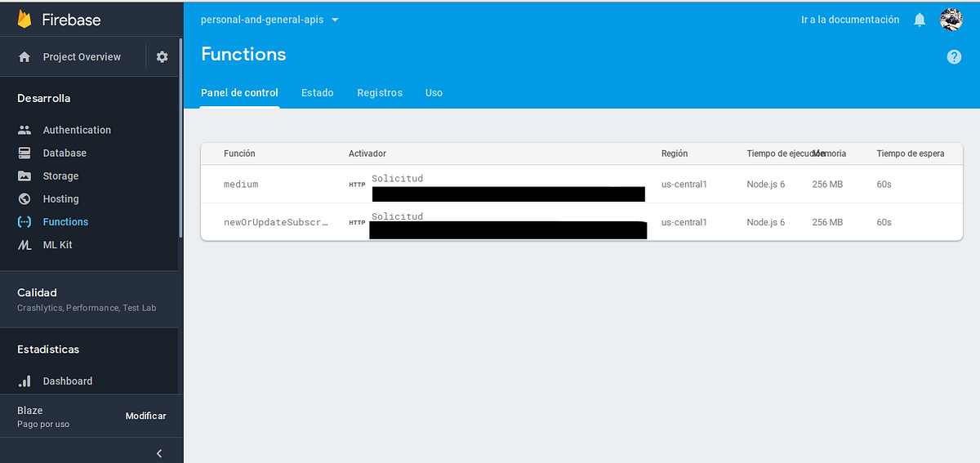980x463 pixels.
Task: Click HTTP trigger badge in newOrUpdateSubscr… row
Action: point(357,222)
